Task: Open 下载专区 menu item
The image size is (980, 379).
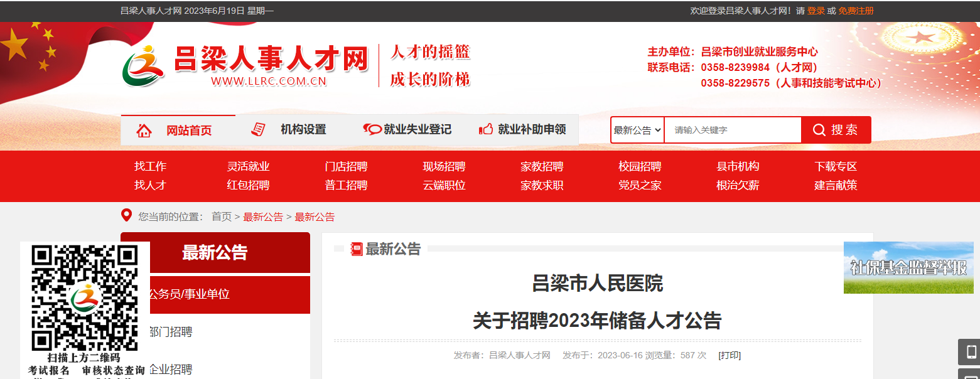Action: [x=836, y=166]
